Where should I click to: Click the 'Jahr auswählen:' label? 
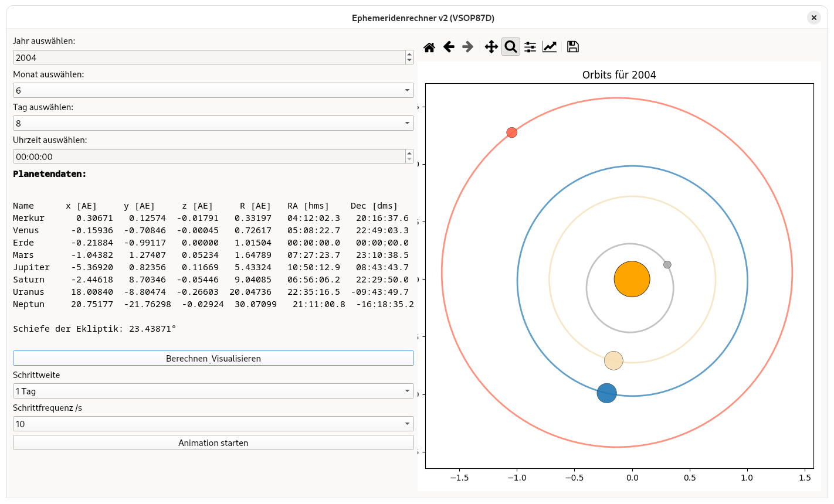44,41
